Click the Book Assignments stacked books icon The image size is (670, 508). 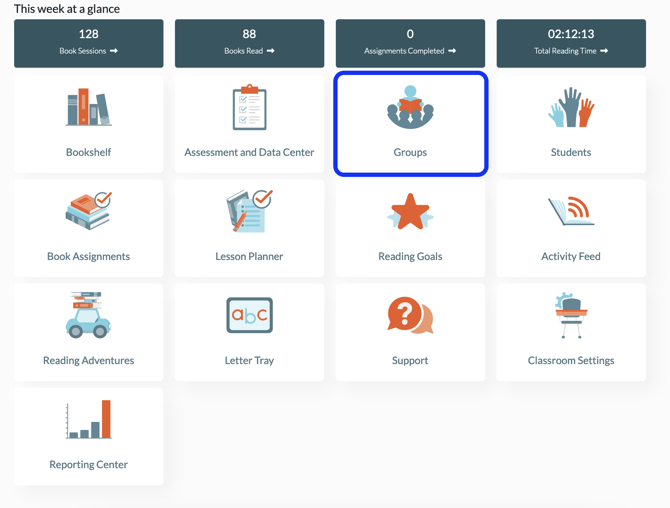(88, 212)
